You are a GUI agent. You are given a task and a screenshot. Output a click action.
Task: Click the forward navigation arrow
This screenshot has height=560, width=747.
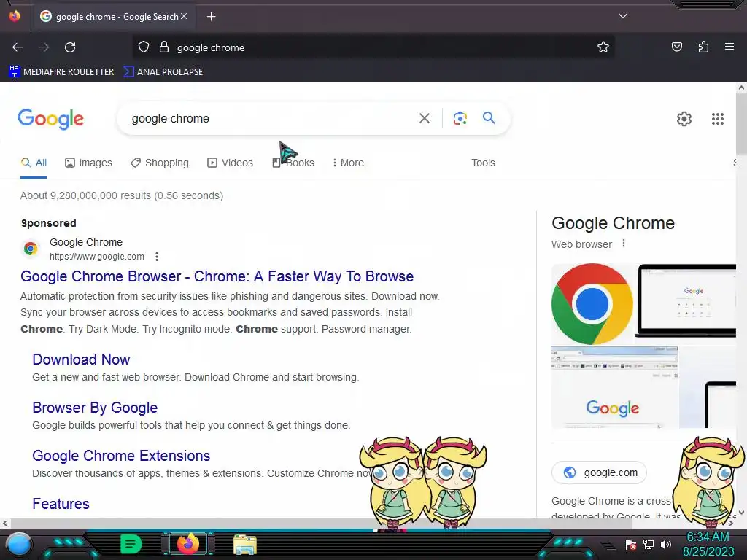pyautogui.click(x=44, y=47)
